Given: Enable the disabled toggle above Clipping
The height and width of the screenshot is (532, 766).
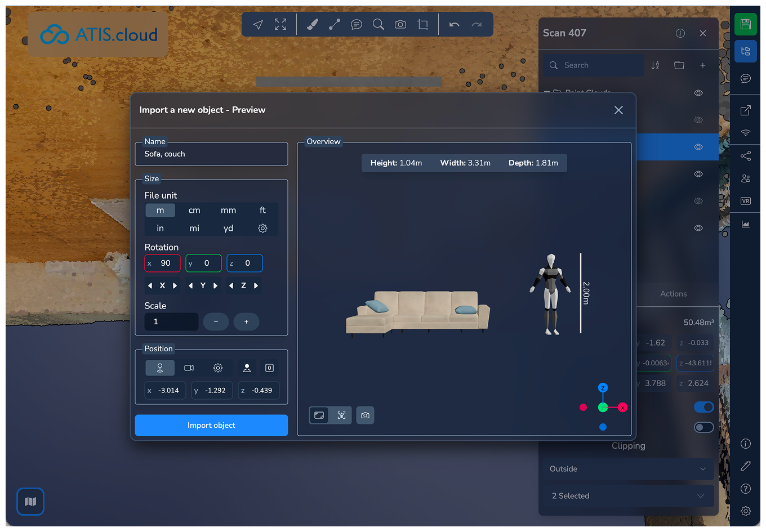Looking at the screenshot, I should (x=703, y=427).
